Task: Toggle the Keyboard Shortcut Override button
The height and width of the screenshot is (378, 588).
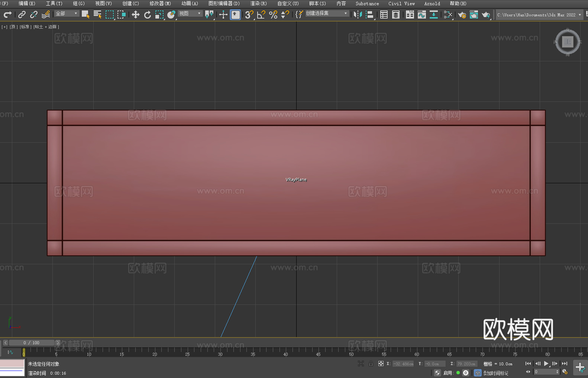Action: coord(235,14)
